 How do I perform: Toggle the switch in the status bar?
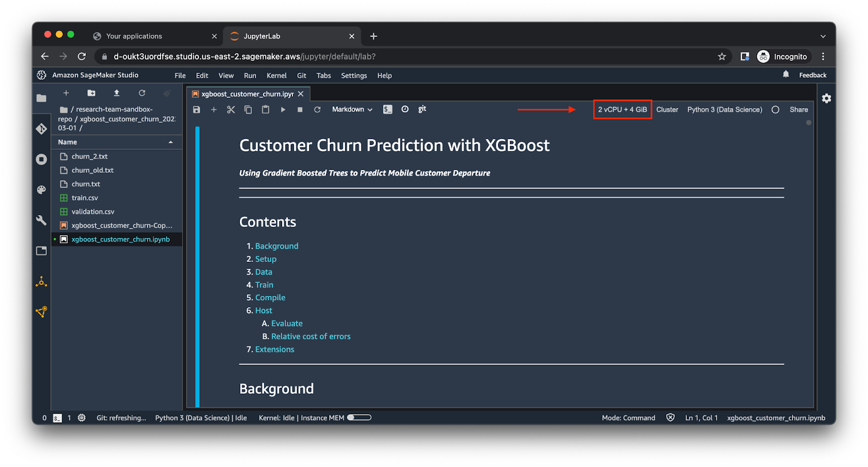[x=359, y=418]
